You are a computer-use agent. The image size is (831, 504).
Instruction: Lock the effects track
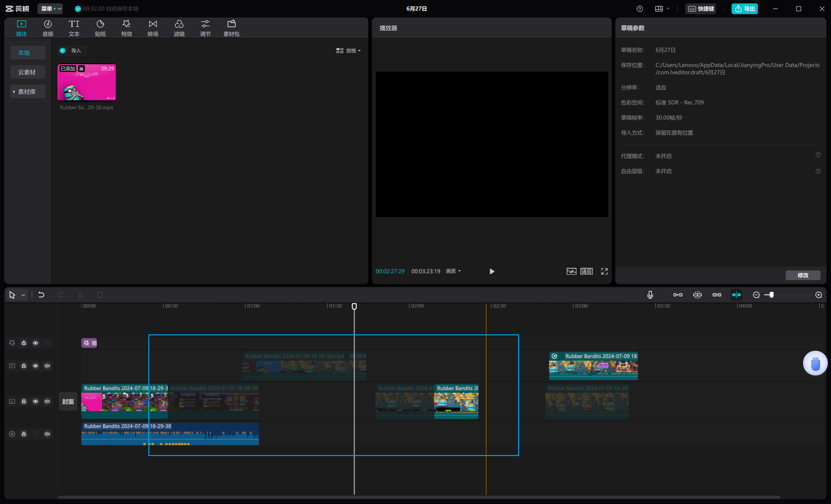point(24,343)
